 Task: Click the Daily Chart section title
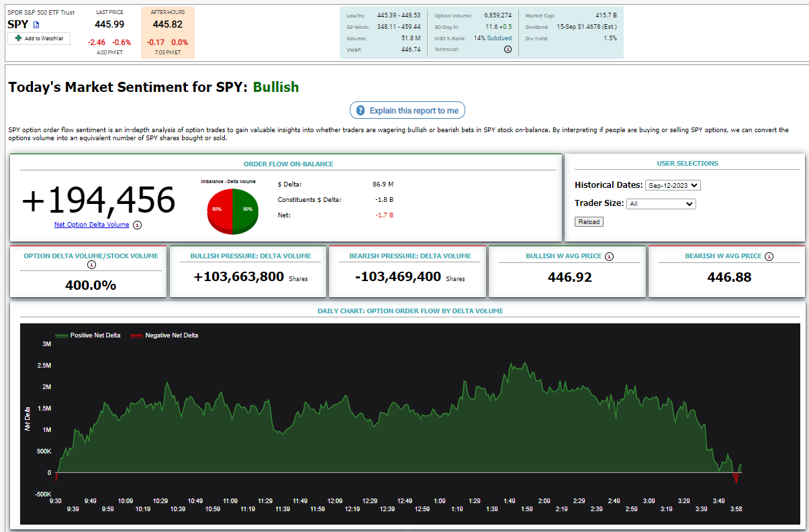pos(410,311)
